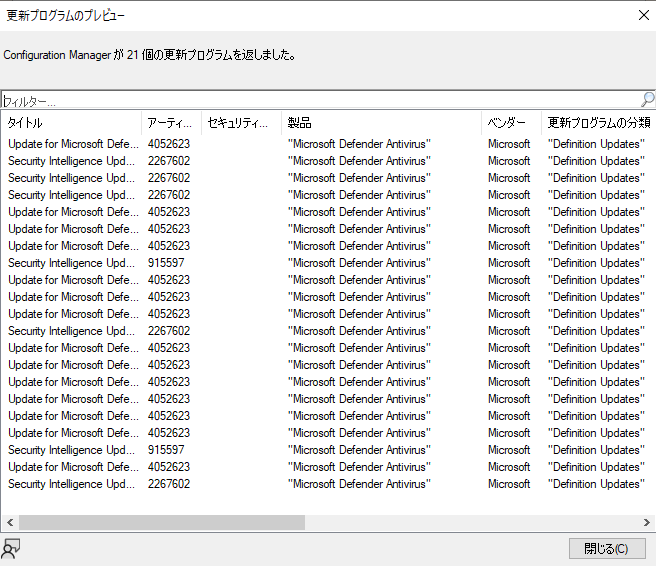This screenshot has width=656, height=566.
Task: Click the magnifier icon in filter box
Action: [647, 99]
